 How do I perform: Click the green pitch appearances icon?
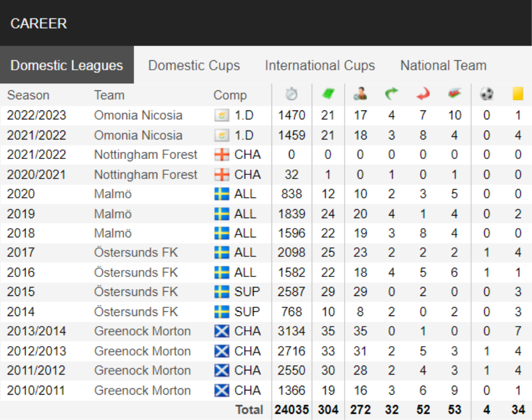pyautogui.click(x=327, y=95)
